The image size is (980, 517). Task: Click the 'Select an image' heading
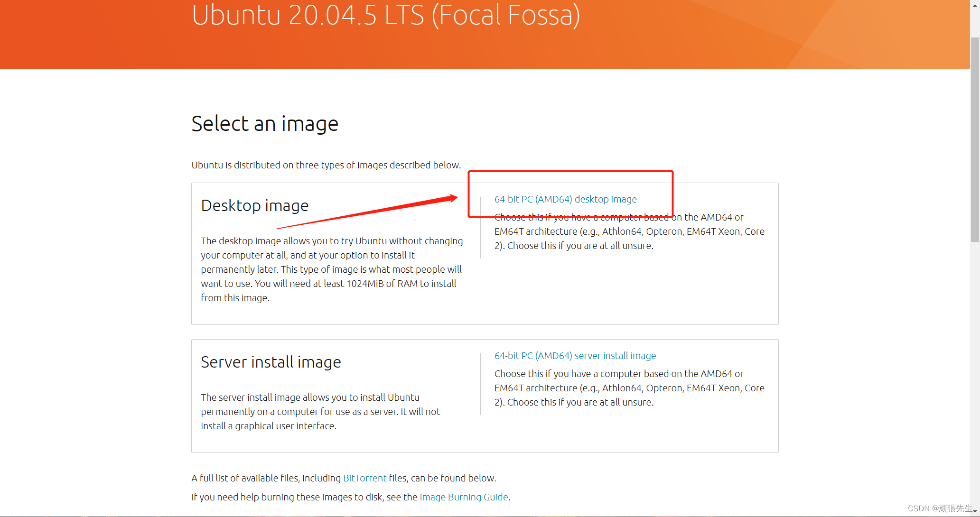[265, 124]
